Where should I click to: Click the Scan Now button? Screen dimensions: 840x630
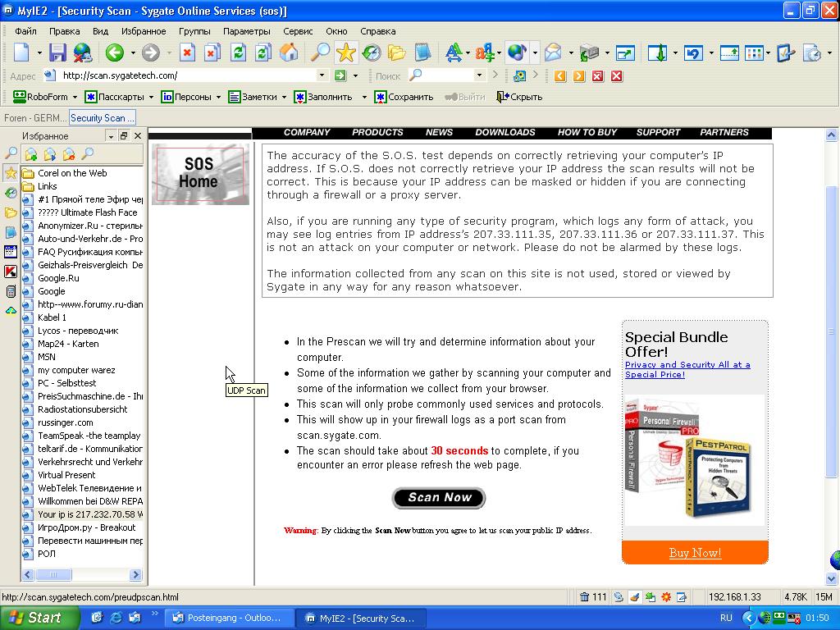(440, 498)
